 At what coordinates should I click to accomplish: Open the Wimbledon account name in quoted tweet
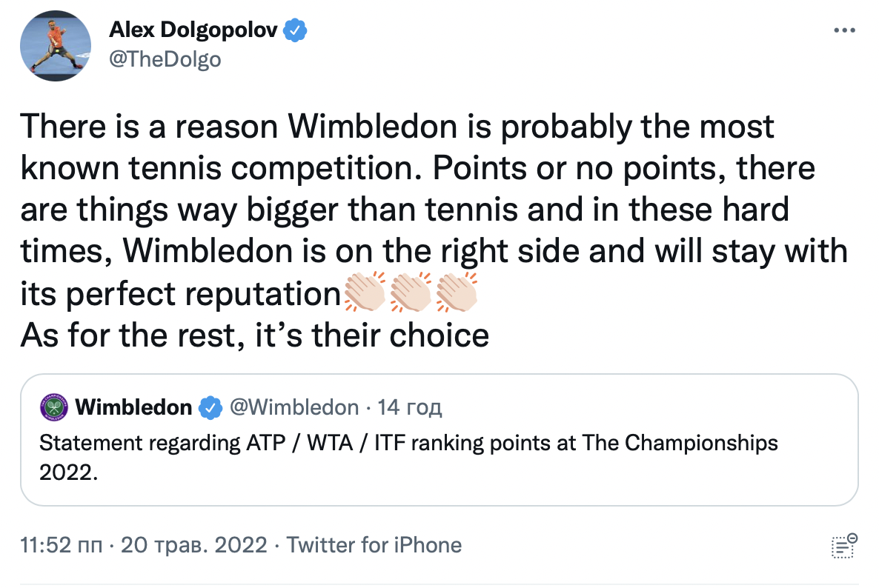133,407
